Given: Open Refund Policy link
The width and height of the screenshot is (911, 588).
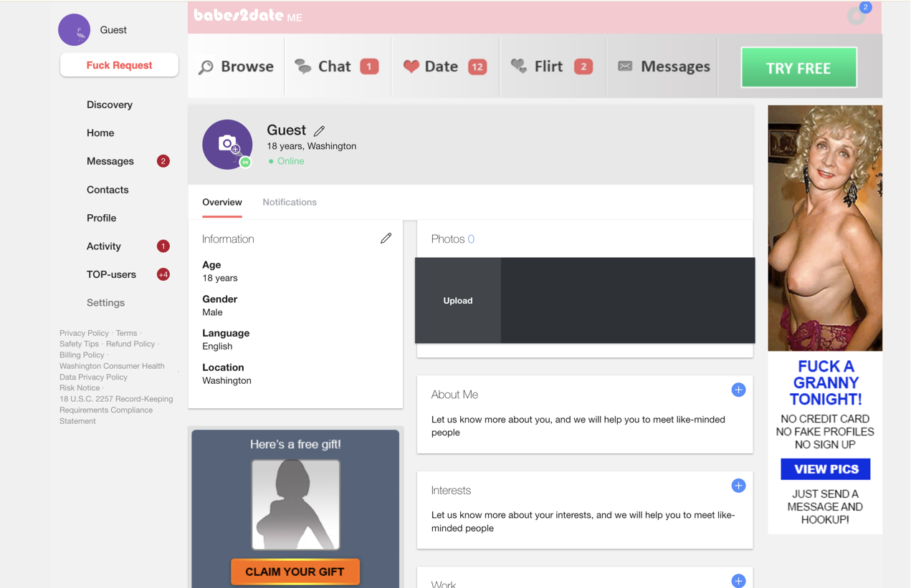Looking at the screenshot, I should (130, 344).
